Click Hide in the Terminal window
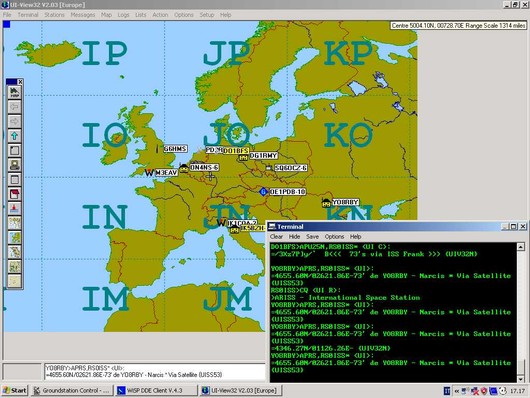The width and height of the screenshot is (530, 398). pos(294,237)
